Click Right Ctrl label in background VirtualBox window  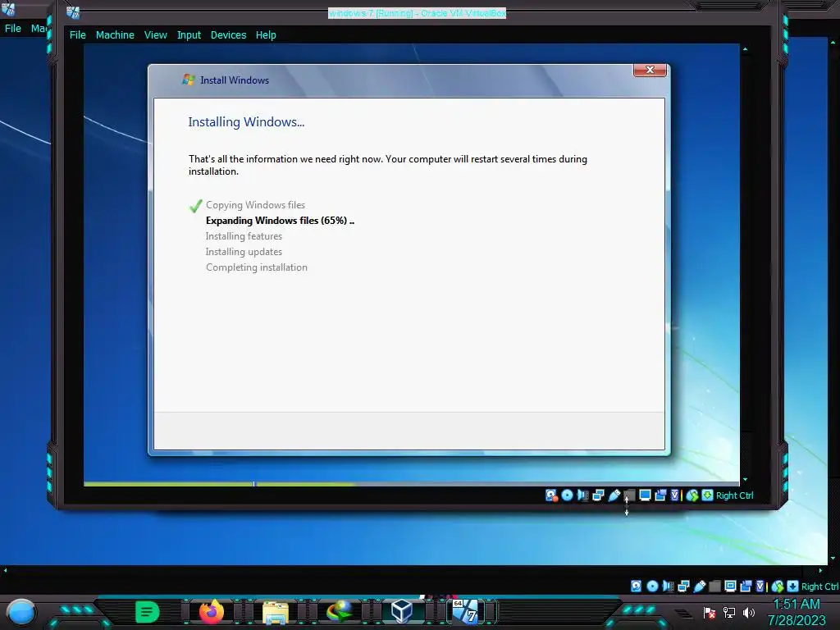(819, 587)
